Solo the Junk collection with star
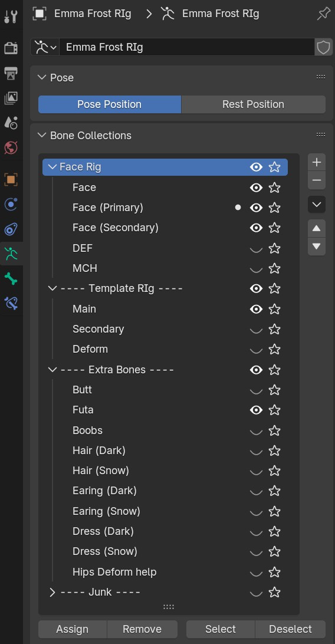The image size is (335, 644). point(274,592)
